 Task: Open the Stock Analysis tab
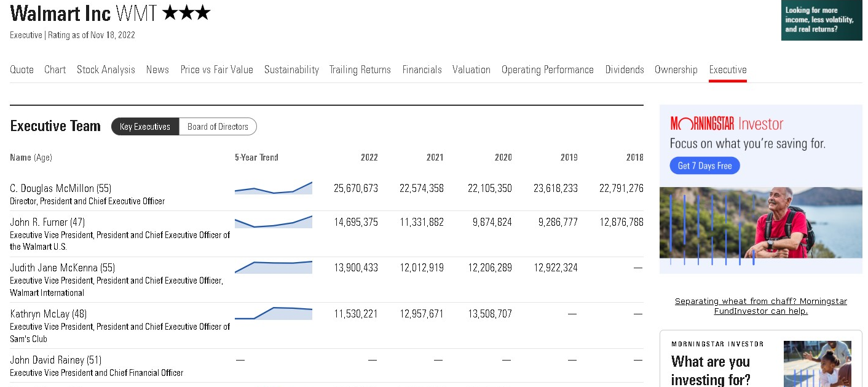pos(106,70)
